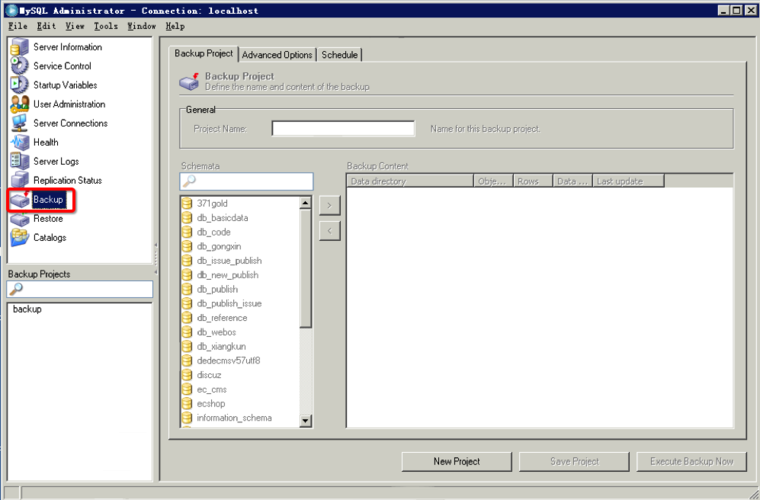The width and height of the screenshot is (760, 500).
Task: Select the 371gold database icon
Action: 187,203
